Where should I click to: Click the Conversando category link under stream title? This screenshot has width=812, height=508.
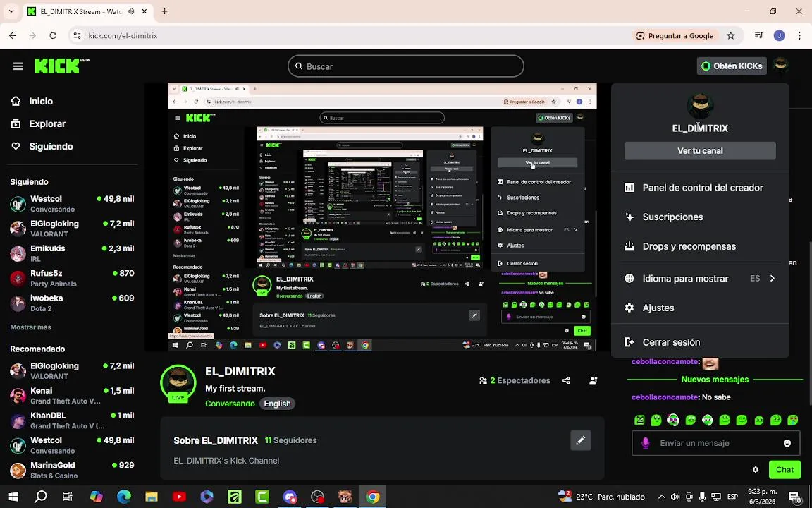230,404
